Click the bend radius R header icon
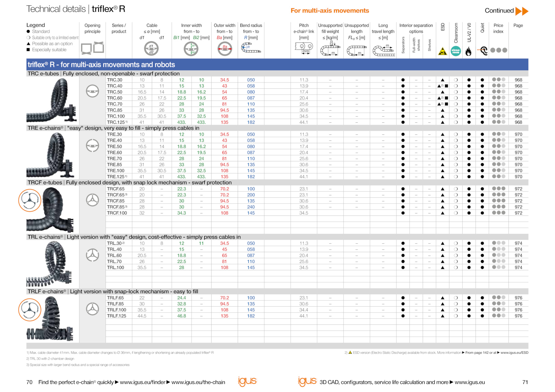555x392 pixels. (251, 48)
